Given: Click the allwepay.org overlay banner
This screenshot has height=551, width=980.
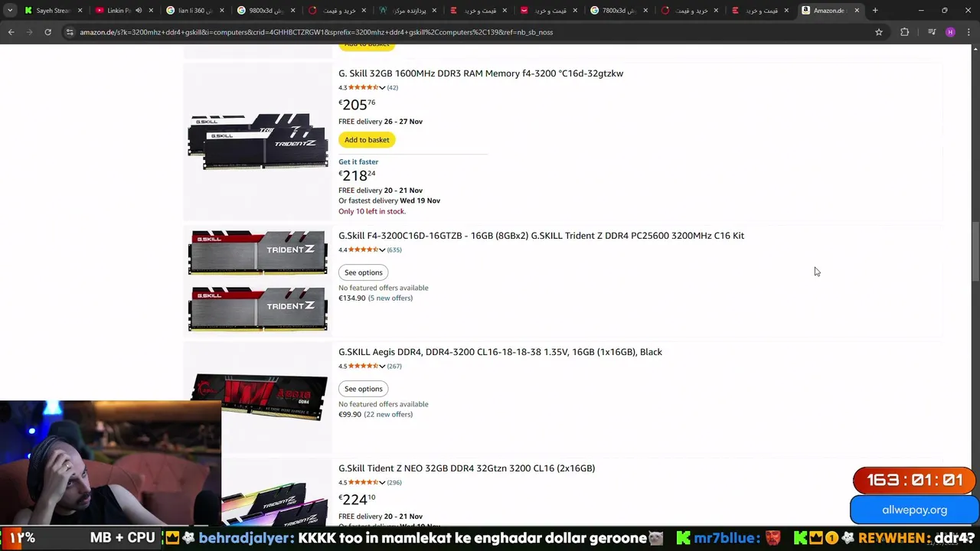Looking at the screenshot, I should pos(914,510).
